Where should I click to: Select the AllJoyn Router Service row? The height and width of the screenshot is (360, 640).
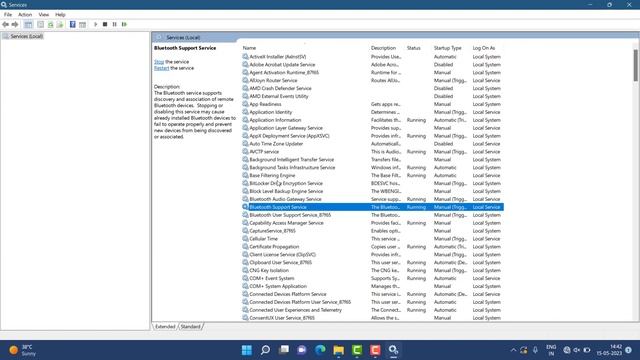[x=373, y=80]
